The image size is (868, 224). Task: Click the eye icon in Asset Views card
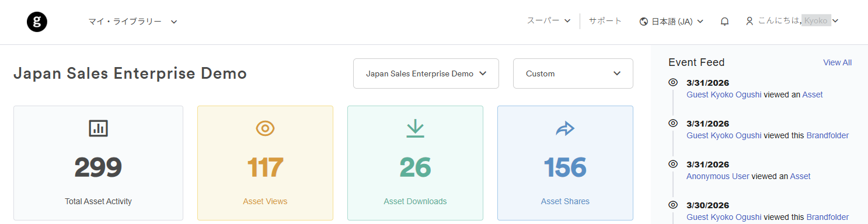click(x=265, y=128)
